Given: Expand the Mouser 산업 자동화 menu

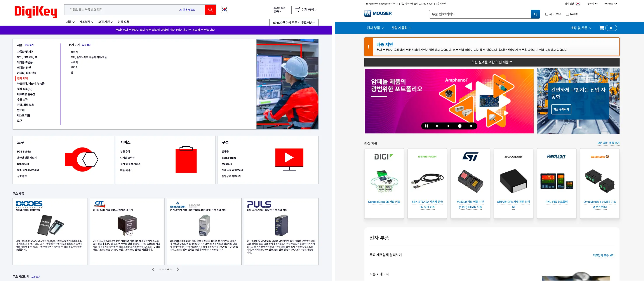Looking at the screenshot, I should point(401,28).
